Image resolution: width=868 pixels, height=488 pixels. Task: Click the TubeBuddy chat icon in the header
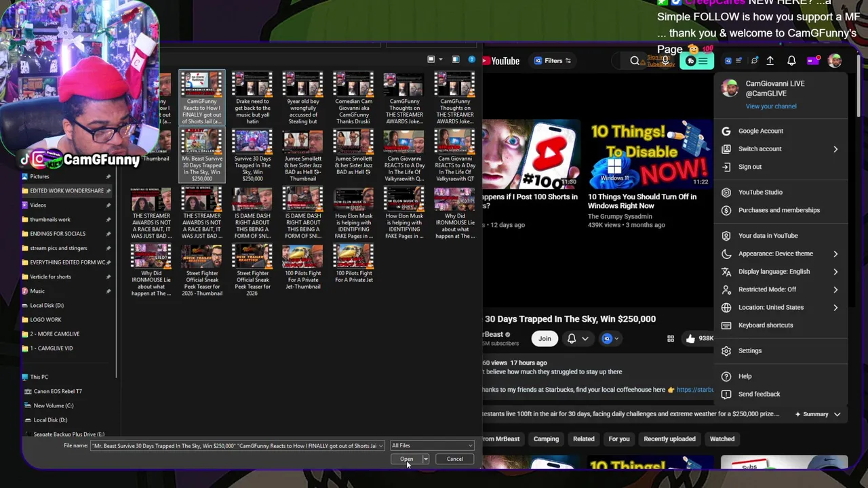click(x=754, y=61)
